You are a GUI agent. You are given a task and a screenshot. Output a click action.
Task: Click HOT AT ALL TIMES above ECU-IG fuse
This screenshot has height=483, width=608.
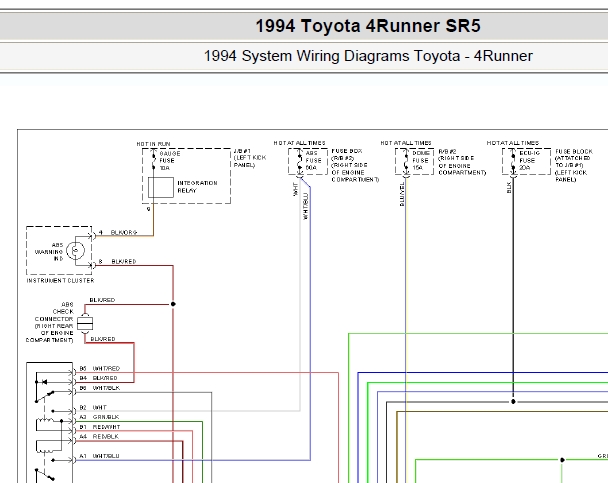513,143
